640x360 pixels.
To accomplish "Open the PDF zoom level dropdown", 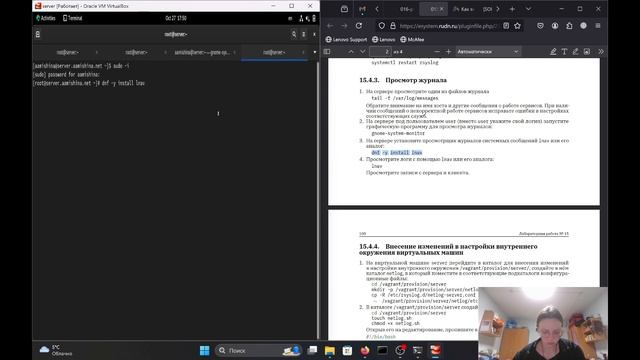I will click(488, 52).
